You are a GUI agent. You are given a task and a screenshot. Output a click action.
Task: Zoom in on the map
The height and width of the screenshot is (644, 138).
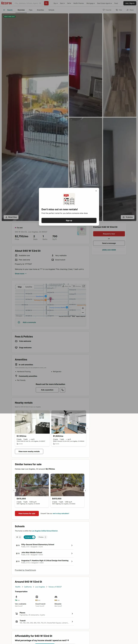[83, 308]
